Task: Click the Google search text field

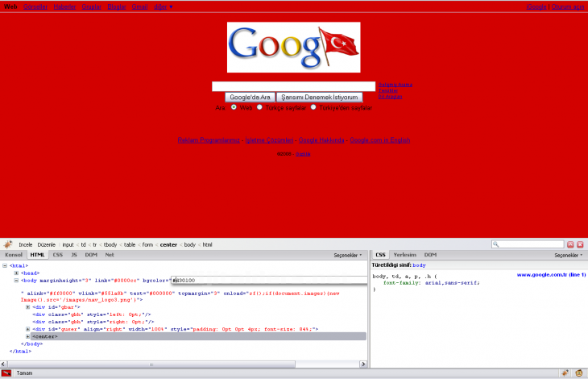Action: coord(294,86)
